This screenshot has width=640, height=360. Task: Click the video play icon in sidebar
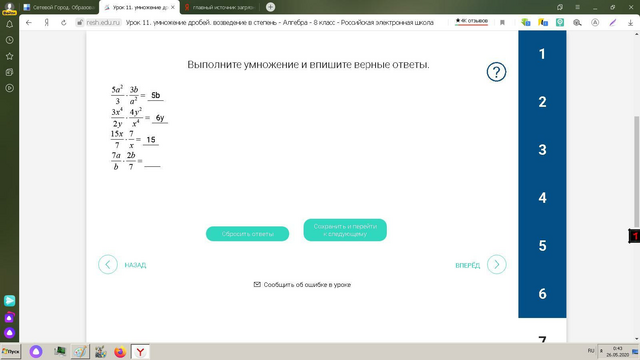(9, 88)
